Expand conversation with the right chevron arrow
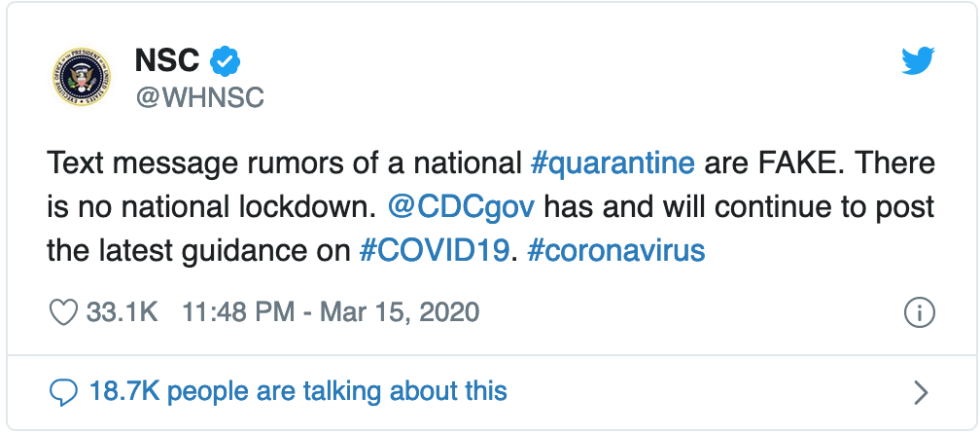The width and height of the screenshot is (980, 434). coord(921,393)
